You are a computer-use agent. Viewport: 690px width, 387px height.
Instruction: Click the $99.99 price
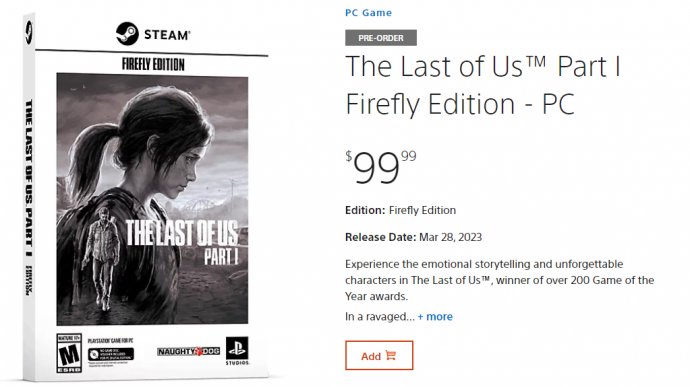tap(381, 167)
